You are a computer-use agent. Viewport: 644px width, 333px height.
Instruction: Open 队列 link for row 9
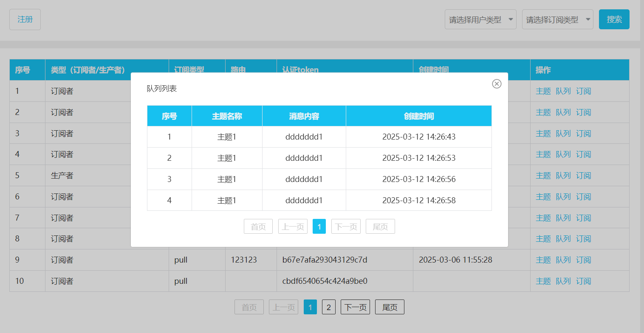[x=563, y=260]
